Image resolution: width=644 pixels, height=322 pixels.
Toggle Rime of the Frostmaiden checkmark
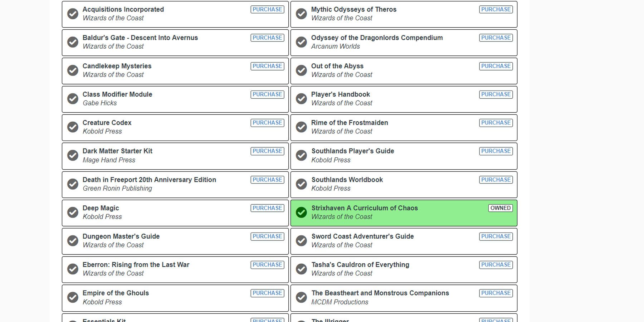302,127
